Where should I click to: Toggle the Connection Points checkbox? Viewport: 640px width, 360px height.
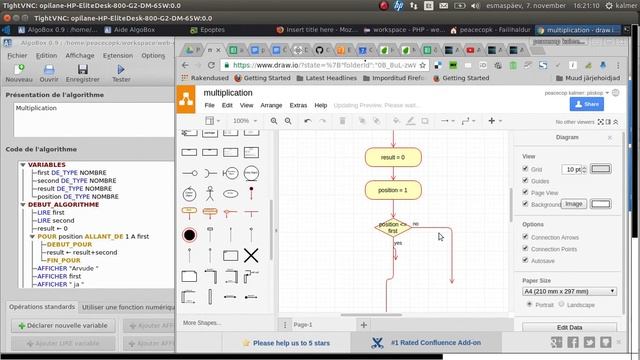(525, 248)
